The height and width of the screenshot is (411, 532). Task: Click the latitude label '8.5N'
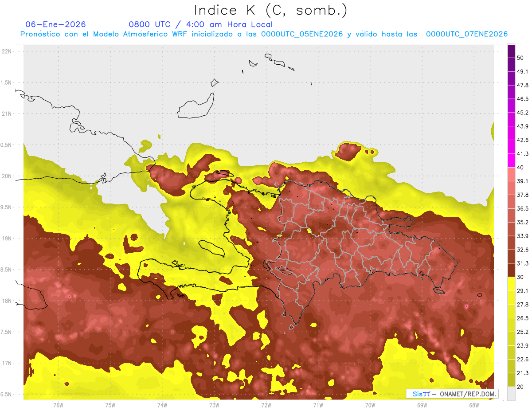pyautogui.click(x=7, y=270)
